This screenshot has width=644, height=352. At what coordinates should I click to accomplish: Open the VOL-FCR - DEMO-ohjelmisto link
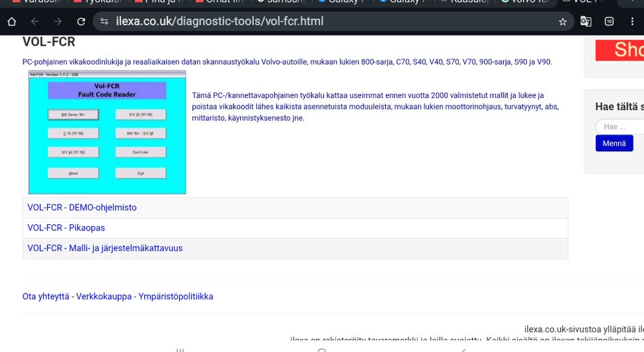pyautogui.click(x=82, y=208)
